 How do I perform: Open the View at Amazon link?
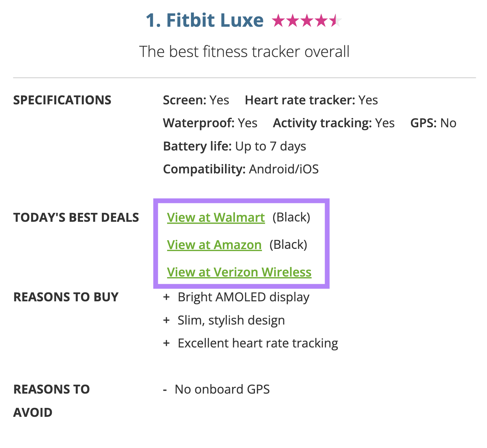tap(214, 245)
